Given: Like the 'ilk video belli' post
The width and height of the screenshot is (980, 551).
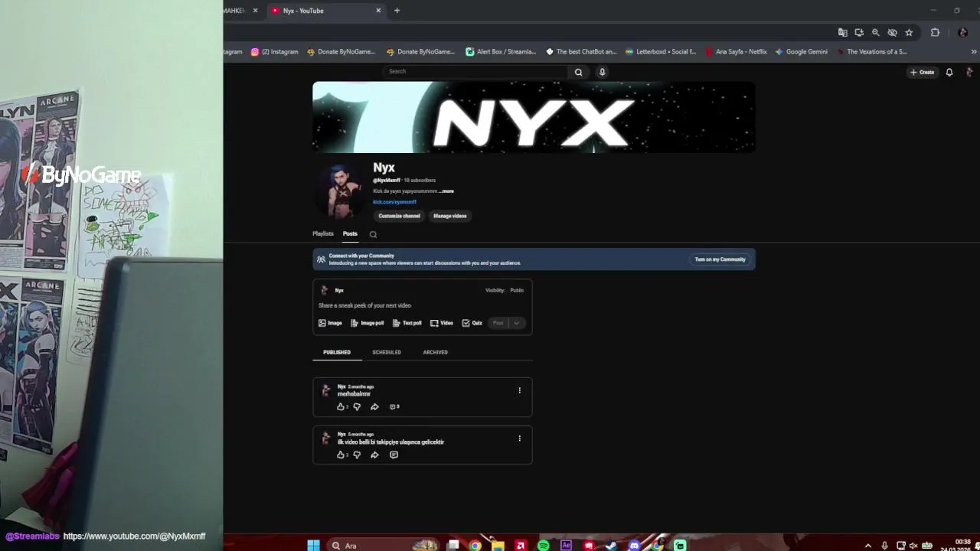Looking at the screenshot, I should 342,455.
